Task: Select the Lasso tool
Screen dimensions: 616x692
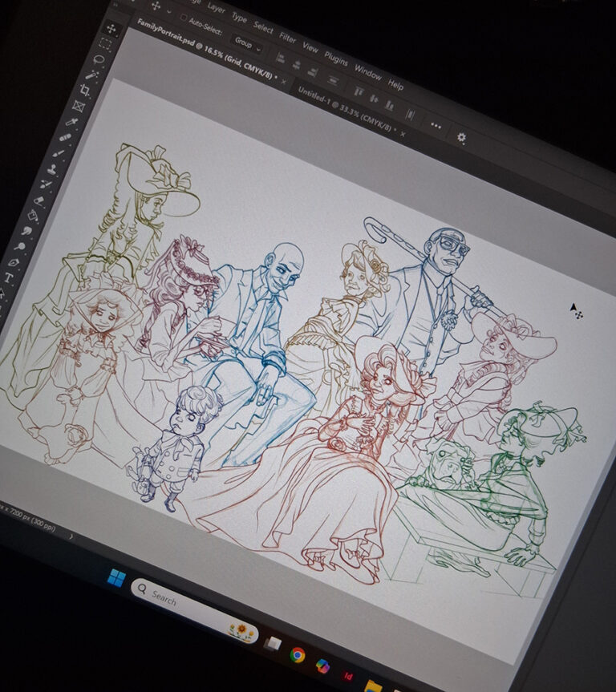Action: pos(96,59)
